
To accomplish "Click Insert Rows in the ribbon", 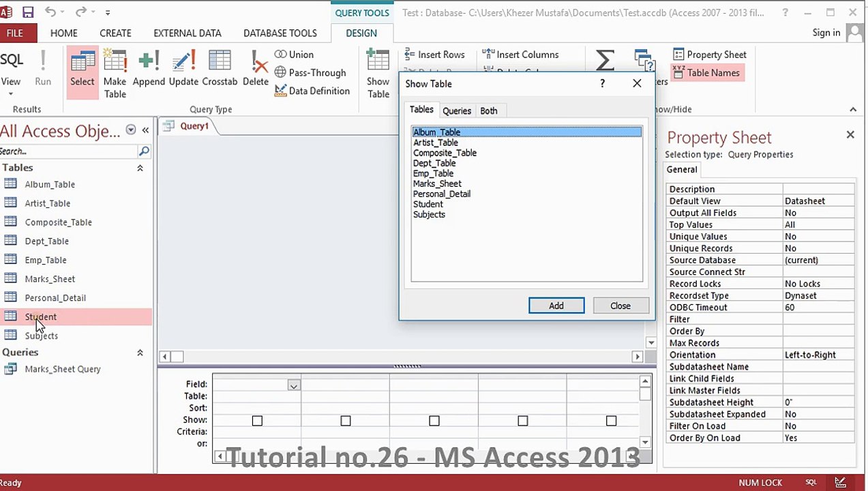I will [x=434, y=55].
